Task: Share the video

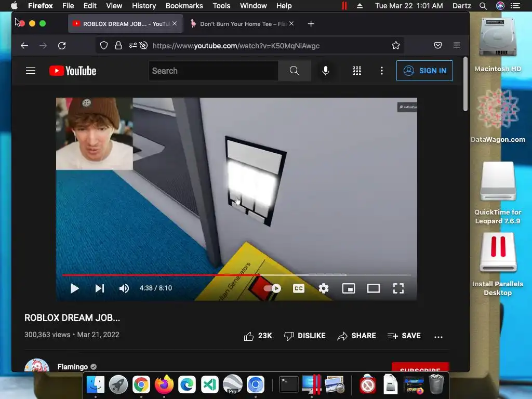Action: coord(356,336)
